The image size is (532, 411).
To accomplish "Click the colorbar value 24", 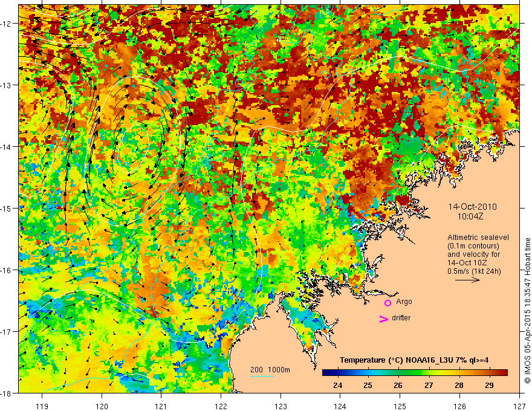I will (337, 385).
